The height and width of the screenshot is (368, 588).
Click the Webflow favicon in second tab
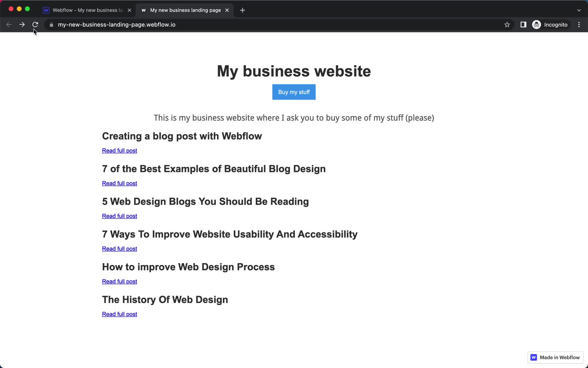coord(144,10)
